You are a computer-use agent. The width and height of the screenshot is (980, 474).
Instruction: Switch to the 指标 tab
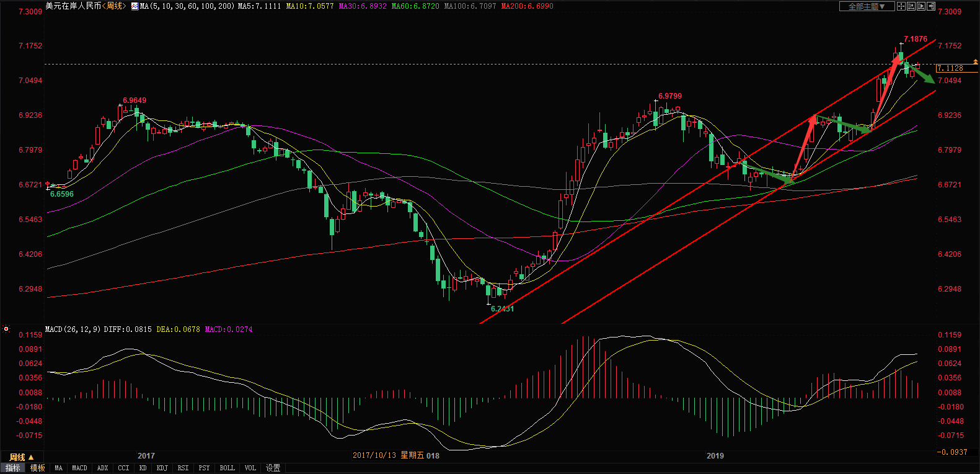coord(13,468)
